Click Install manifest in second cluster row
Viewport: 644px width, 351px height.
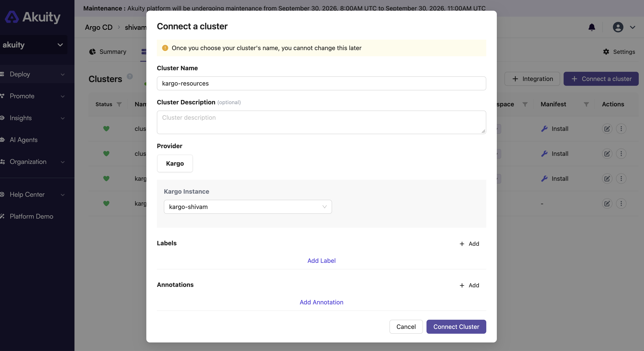tap(555, 154)
